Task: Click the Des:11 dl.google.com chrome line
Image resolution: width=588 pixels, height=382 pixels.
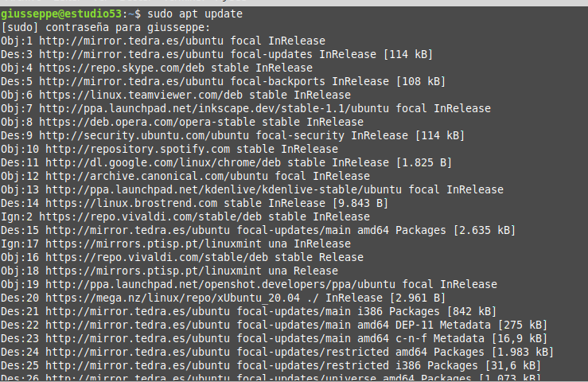Action: (x=226, y=162)
